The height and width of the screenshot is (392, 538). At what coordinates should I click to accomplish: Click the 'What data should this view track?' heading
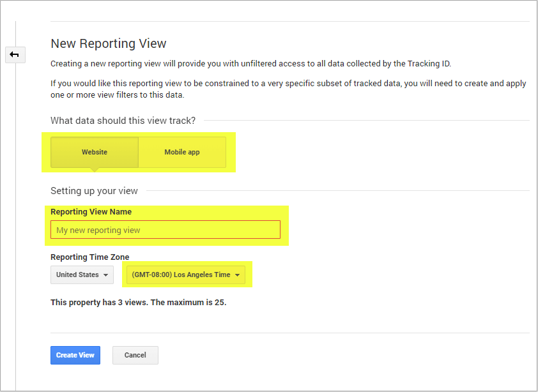click(x=123, y=121)
